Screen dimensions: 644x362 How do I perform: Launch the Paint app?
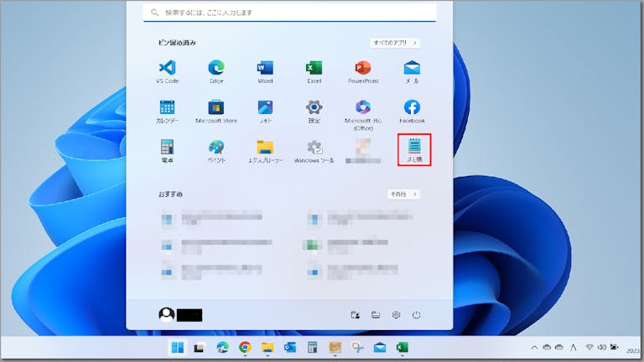point(216,151)
